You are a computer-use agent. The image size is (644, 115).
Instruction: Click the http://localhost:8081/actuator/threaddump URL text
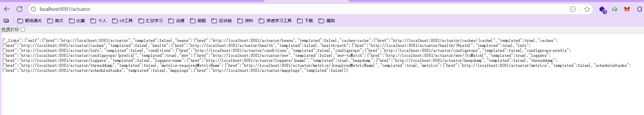click(67, 65)
